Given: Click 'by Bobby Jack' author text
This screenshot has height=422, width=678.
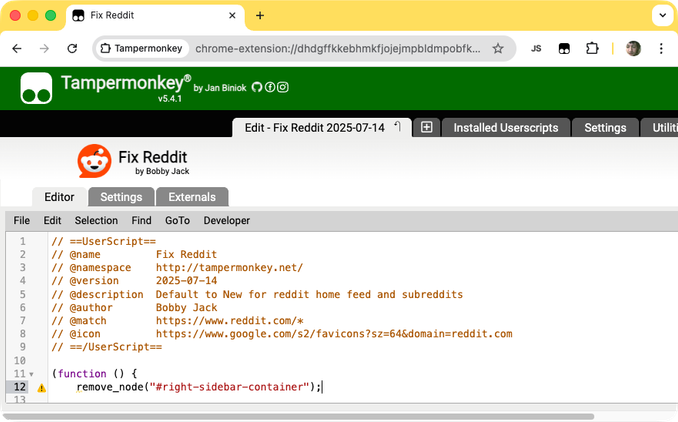Looking at the screenshot, I should coord(162,171).
